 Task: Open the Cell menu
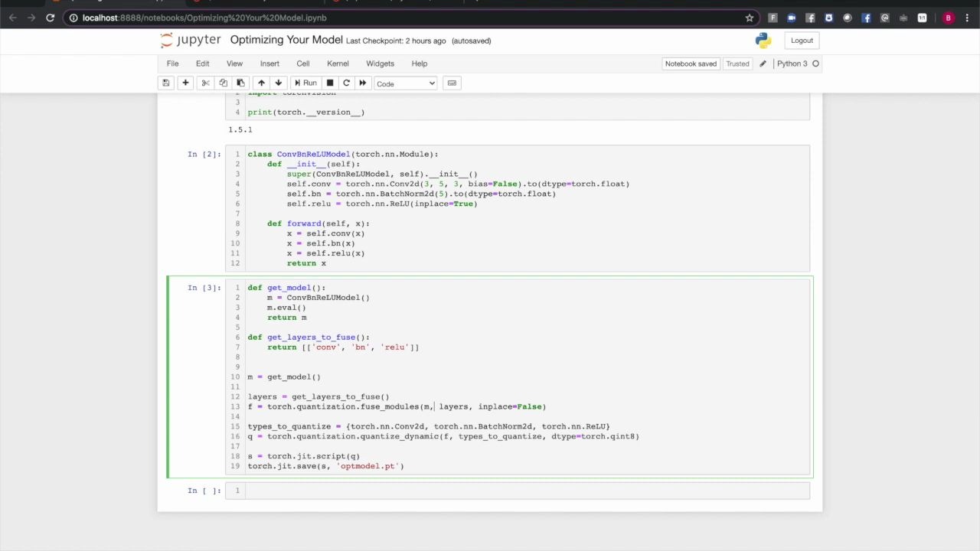point(303,64)
